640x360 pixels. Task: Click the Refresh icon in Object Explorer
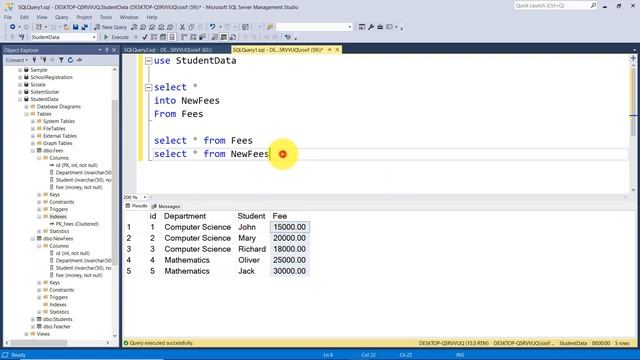pos(70,60)
